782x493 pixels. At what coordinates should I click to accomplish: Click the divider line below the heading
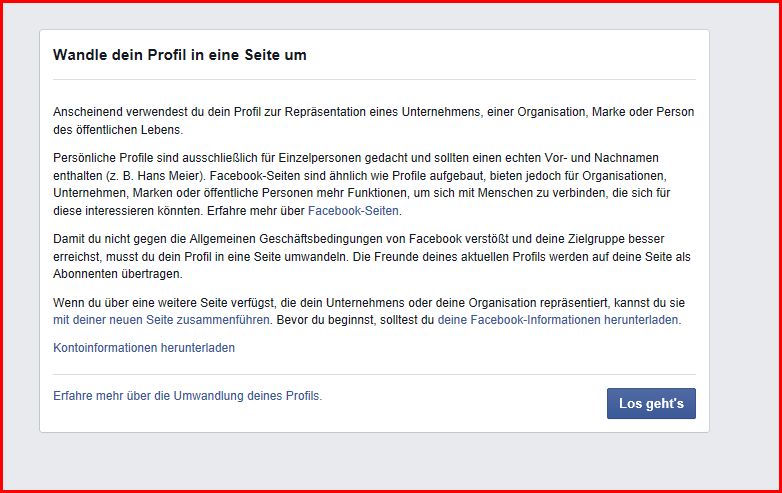tap(373, 79)
